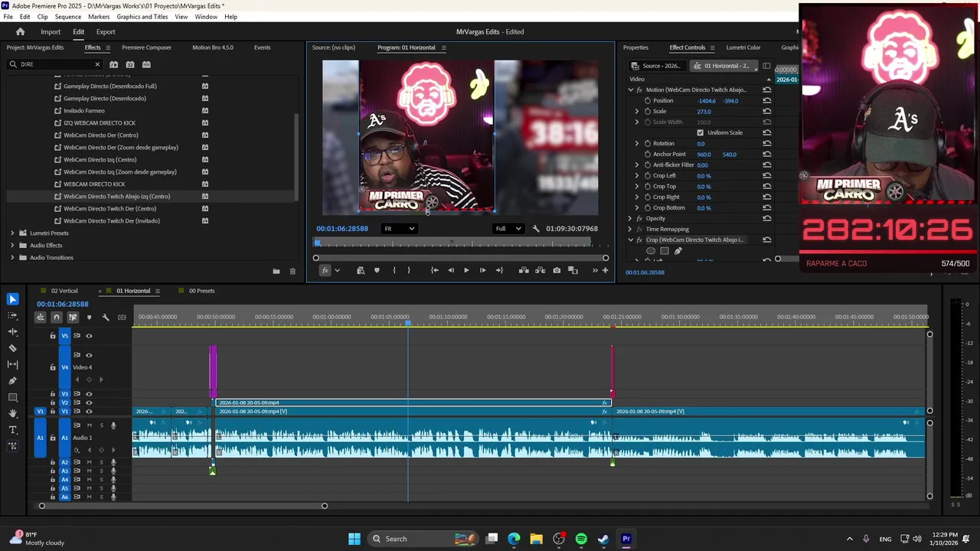Collapse the Motion effect
This screenshot has height=551, width=980.
click(x=630, y=90)
